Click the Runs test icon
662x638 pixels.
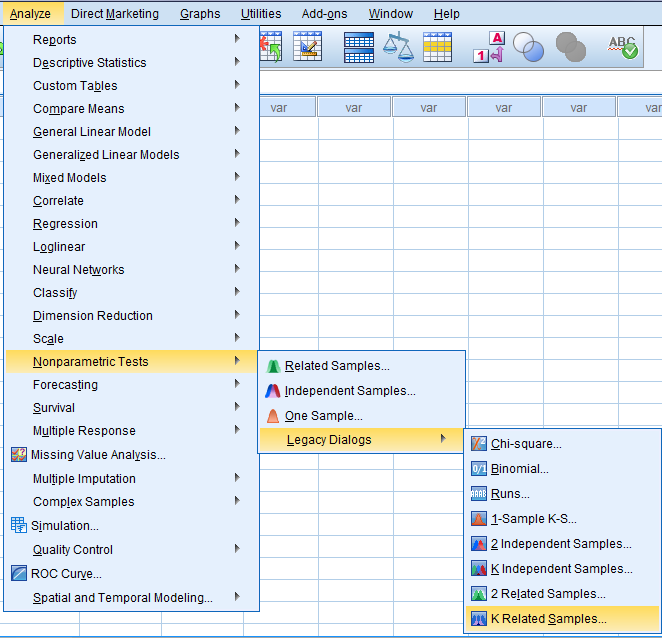(479, 494)
